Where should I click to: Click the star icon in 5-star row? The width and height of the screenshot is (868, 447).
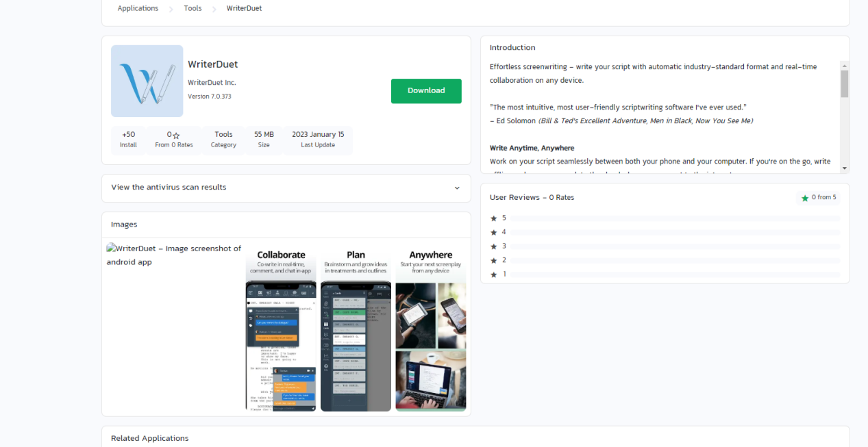click(493, 218)
